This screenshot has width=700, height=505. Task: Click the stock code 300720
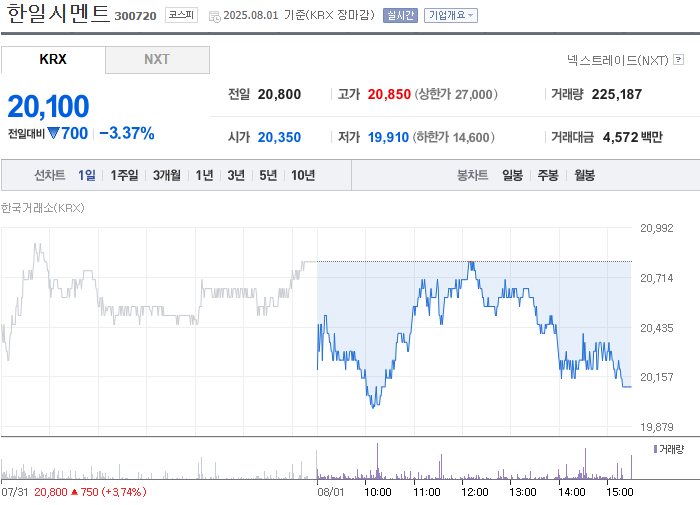(135, 16)
